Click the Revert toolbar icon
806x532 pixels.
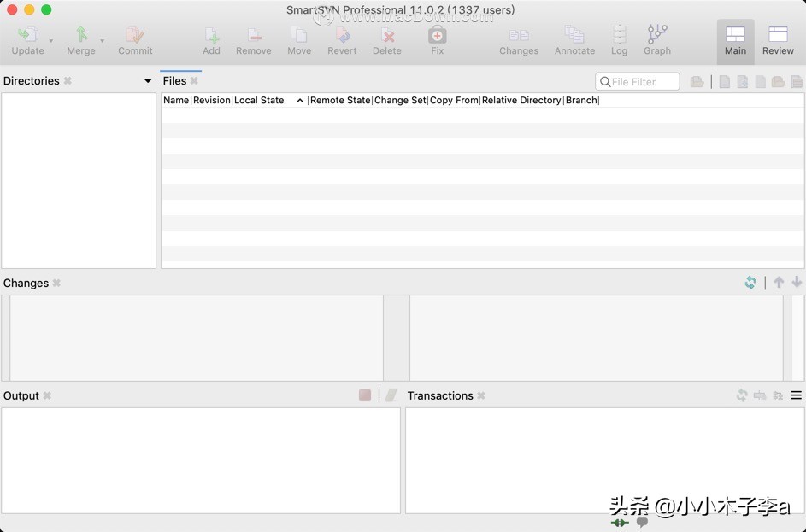(x=342, y=35)
